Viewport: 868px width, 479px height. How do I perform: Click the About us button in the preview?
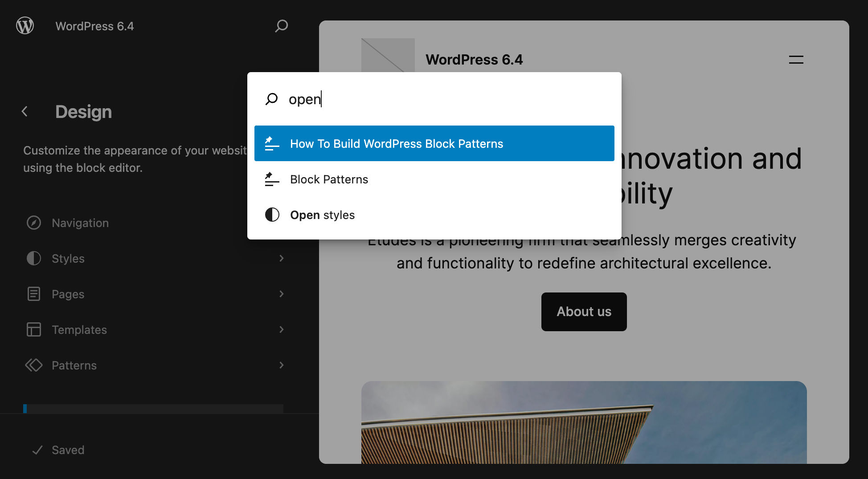tap(584, 312)
